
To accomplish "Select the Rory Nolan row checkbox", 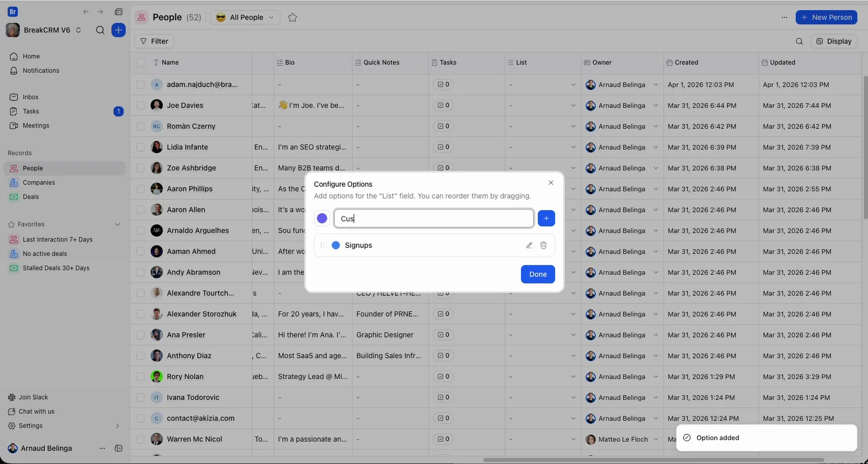I will [141, 377].
